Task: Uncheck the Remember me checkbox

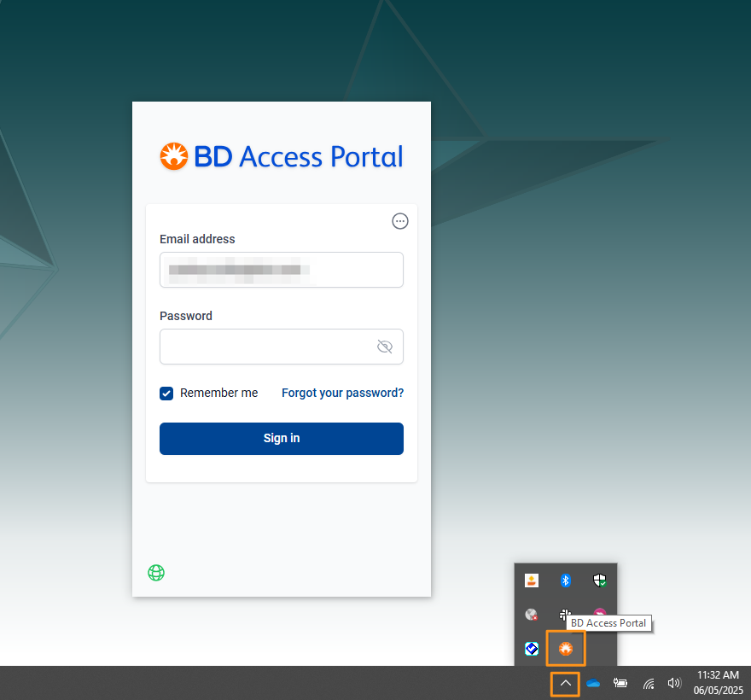Action: (x=166, y=394)
